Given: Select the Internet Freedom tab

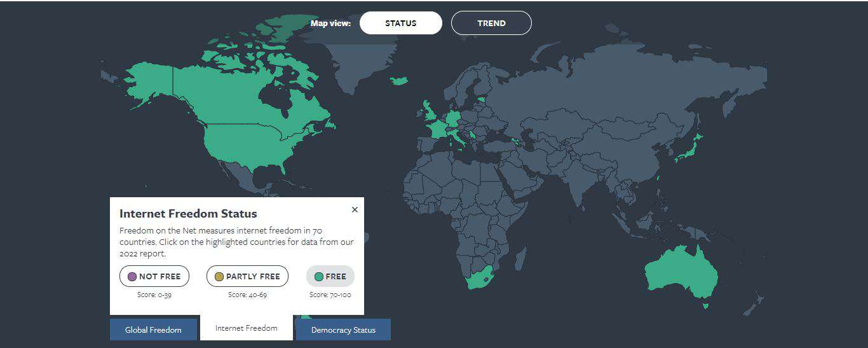Looking at the screenshot, I should coord(247,328).
